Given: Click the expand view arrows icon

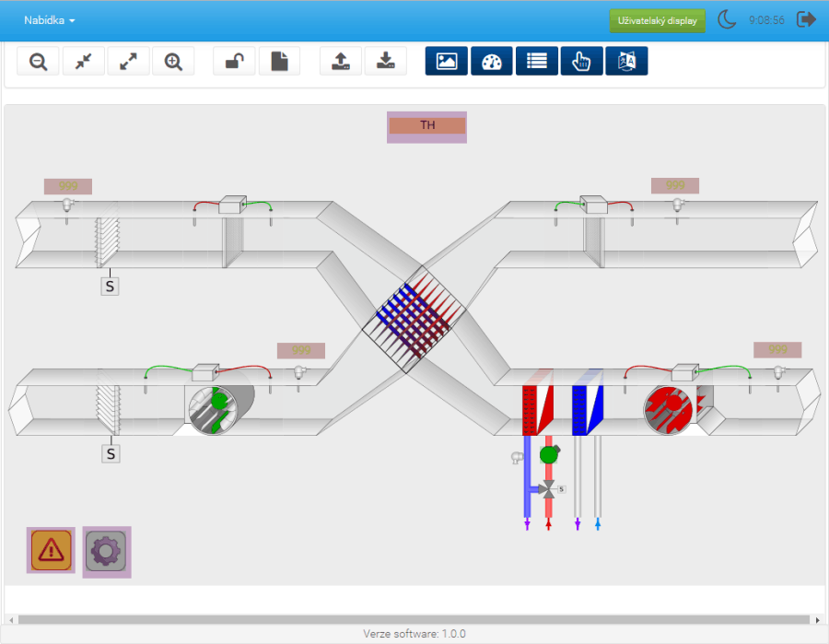Looking at the screenshot, I should point(128,62).
